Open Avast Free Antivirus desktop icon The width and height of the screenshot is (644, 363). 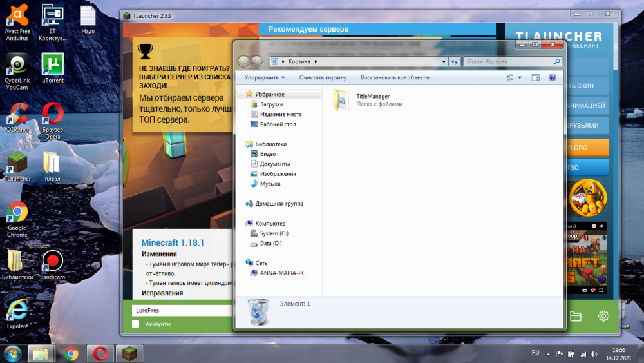coord(17,23)
